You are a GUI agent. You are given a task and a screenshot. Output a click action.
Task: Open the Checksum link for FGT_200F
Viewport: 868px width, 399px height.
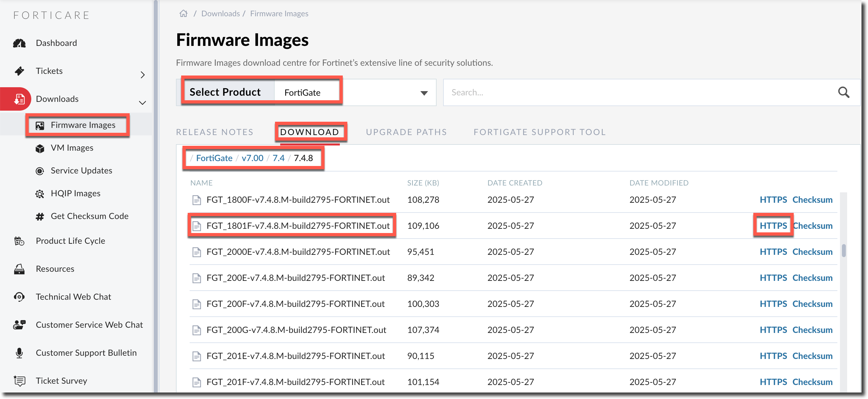pos(812,304)
